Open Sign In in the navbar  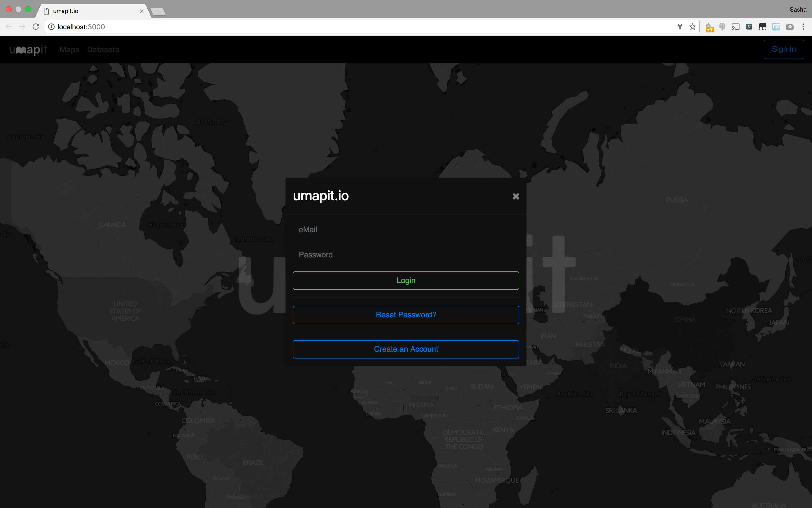click(783, 49)
